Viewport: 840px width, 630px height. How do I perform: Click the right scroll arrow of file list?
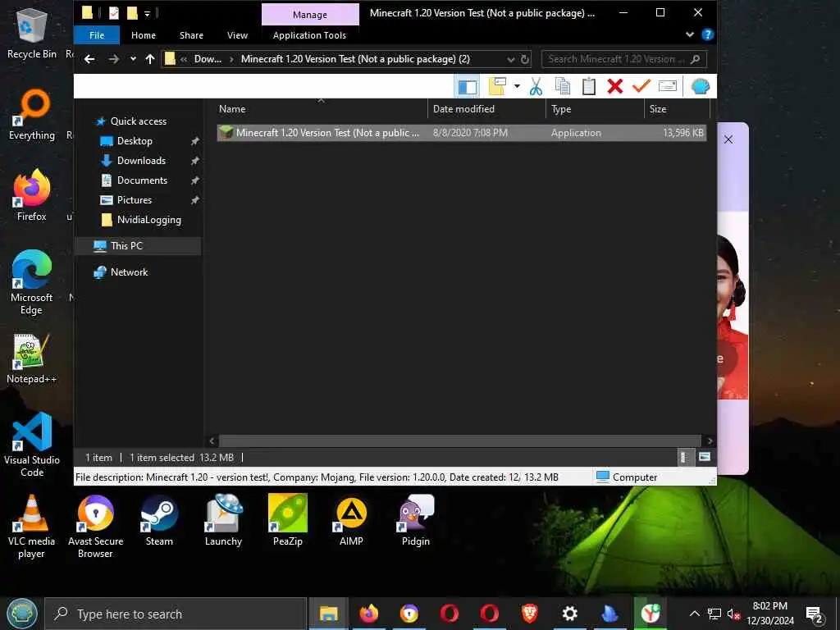pos(710,441)
